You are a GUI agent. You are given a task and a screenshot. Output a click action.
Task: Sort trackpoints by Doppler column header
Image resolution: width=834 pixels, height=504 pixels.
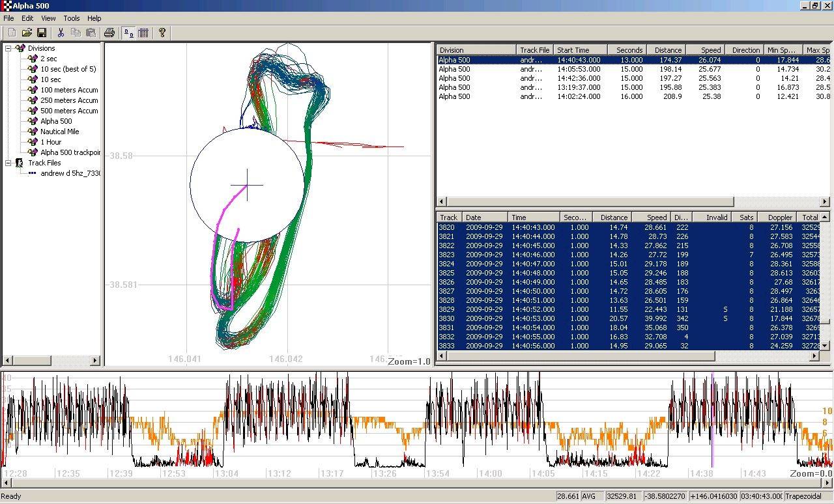[x=780, y=217]
